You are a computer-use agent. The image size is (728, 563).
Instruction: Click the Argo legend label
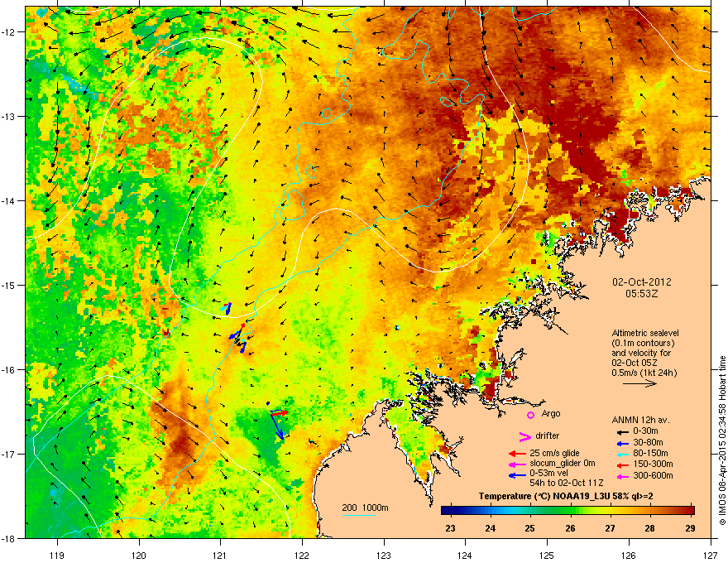point(551,413)
